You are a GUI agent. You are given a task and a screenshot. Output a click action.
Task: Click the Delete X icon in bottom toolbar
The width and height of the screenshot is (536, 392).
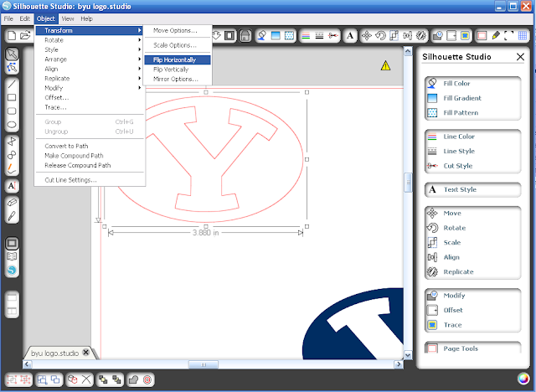point(86,379)
